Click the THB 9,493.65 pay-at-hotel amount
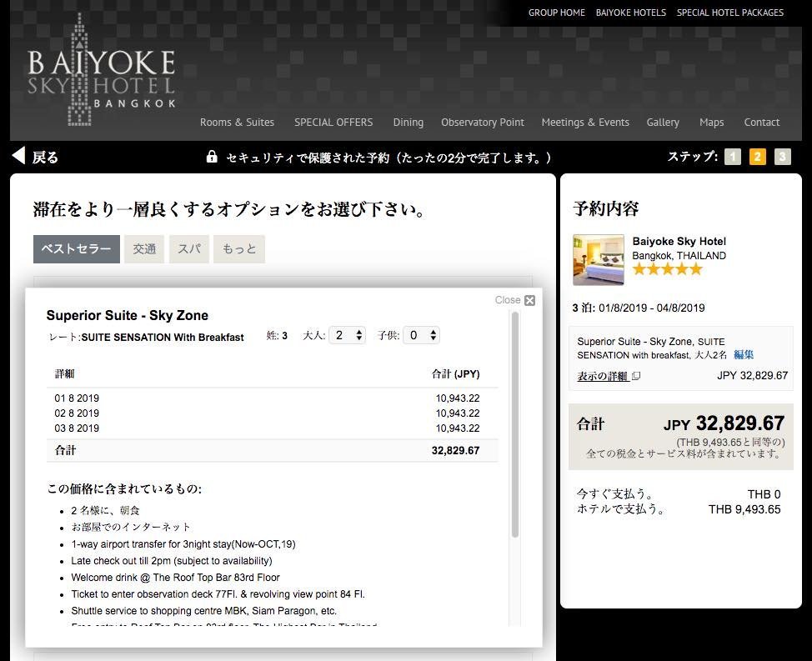Screen dimensions: 812x661 [744, 509]
